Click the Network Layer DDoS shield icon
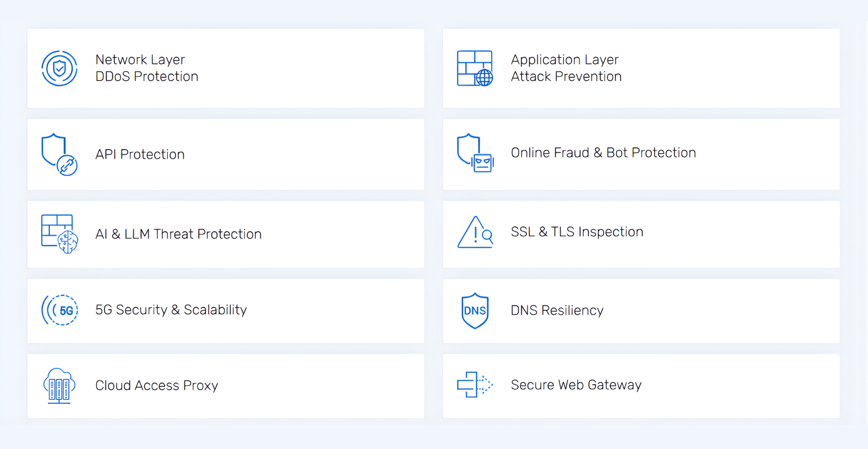 59,68
